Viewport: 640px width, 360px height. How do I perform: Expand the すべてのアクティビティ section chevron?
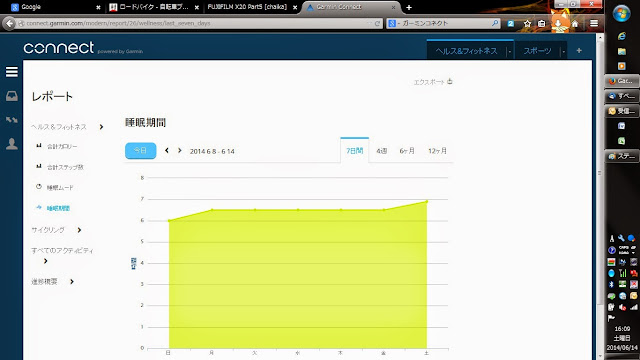click(45, 261)
